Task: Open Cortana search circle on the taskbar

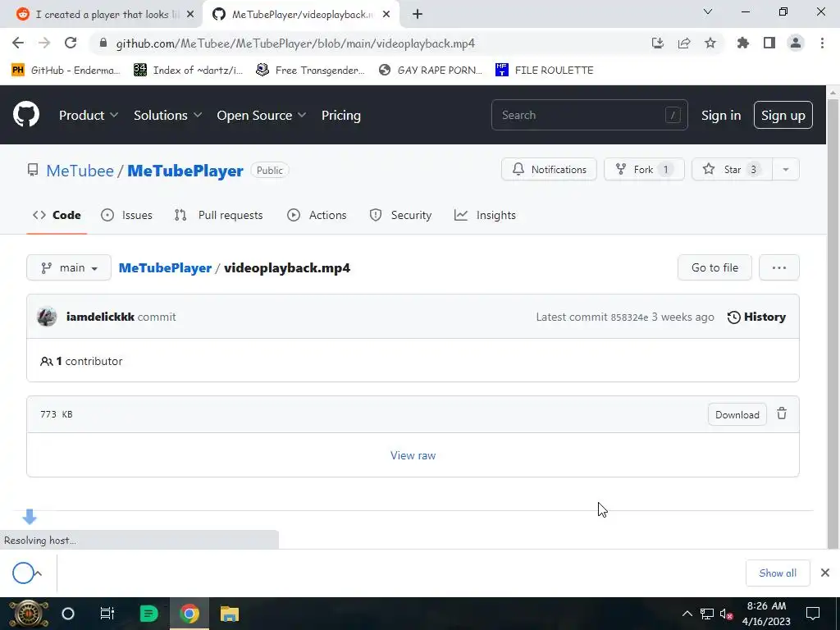Action: pyautogui.click(x=68, y=614)
